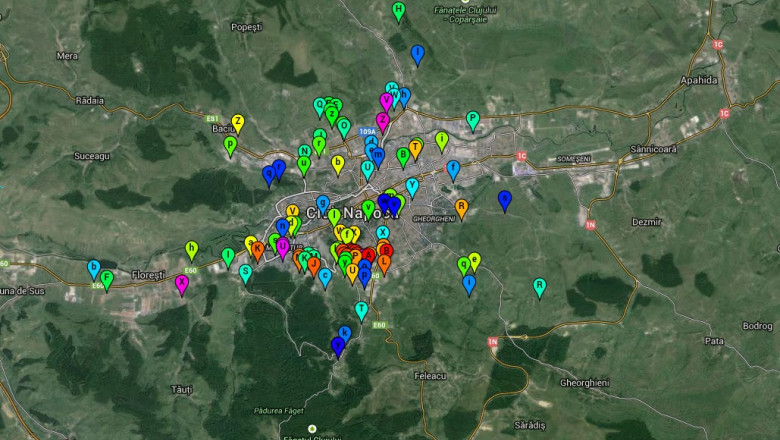Select the magenta Z marker
The height and width of the screenshot is (440, 780).
(382, 121)
